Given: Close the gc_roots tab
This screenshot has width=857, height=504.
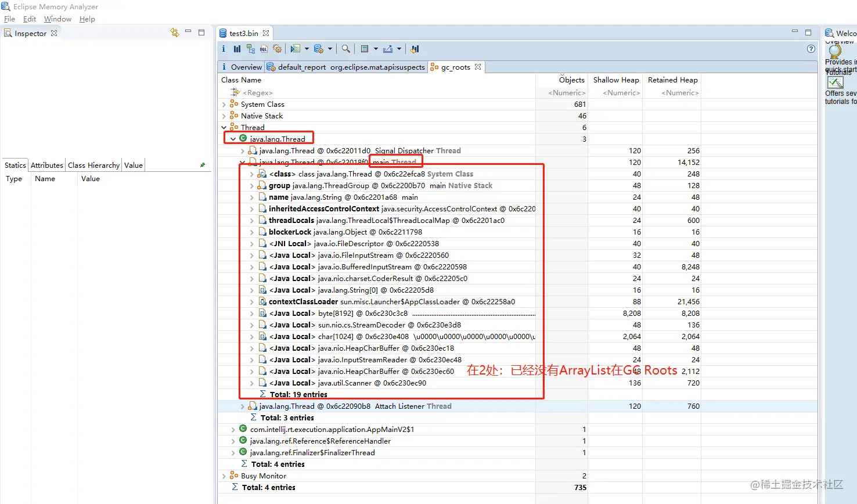Looking at the screenshot, I should coord(478,67).
